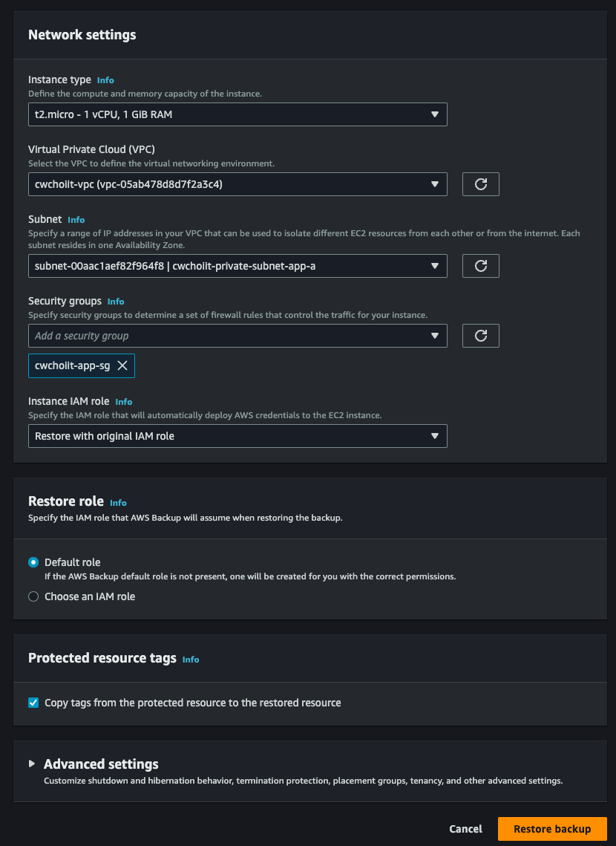
Task: Uncheck Copy tags from protected resource
Action: pyautogui.click(x=33, y=703)
